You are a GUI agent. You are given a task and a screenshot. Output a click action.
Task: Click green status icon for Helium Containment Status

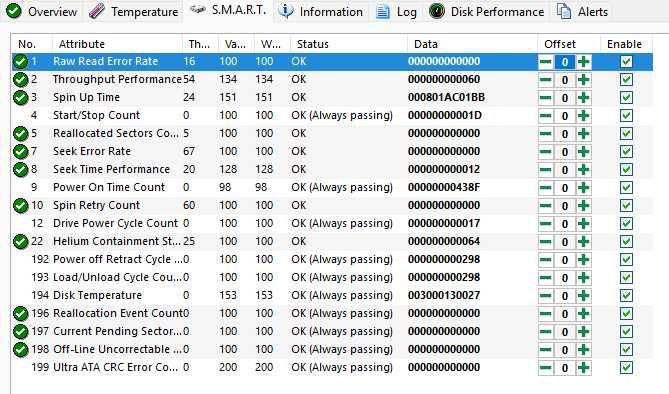[20, 242]
